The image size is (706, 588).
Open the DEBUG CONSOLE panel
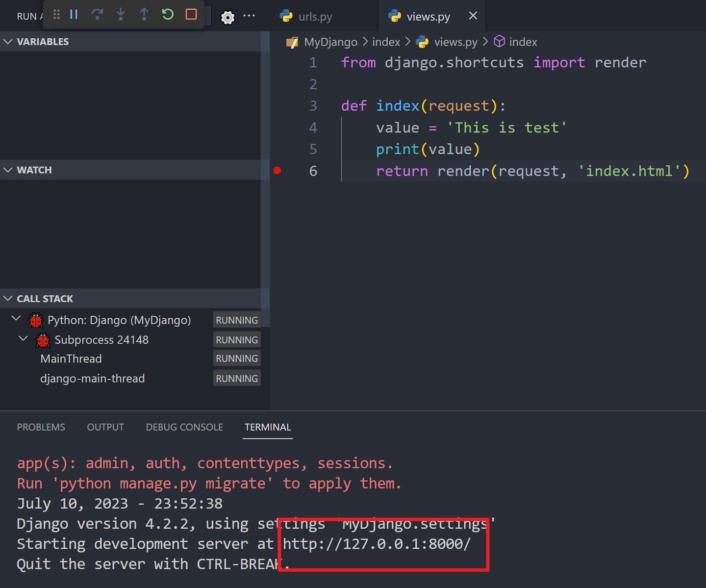(x=184, y=427)
